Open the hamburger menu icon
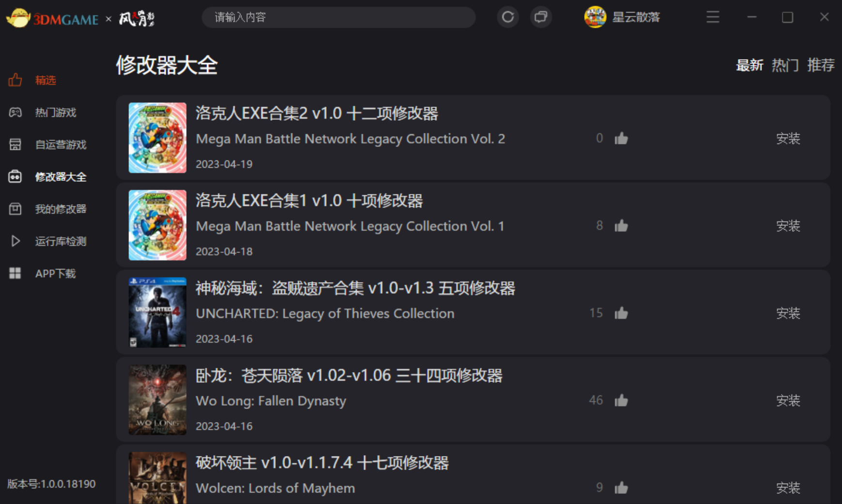 click(x=713, y=17)
